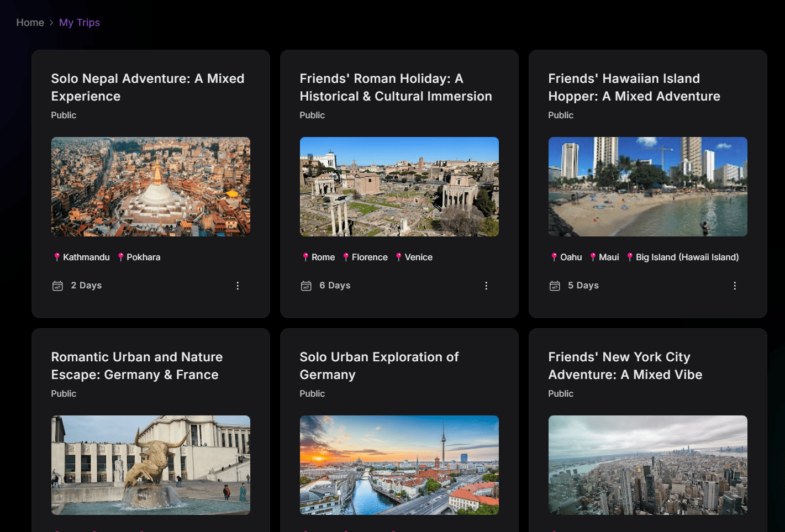Screen dimensions: 785x532
Task: Click Big Island (Hawaii Island) destination text
Action: [687, 257]
